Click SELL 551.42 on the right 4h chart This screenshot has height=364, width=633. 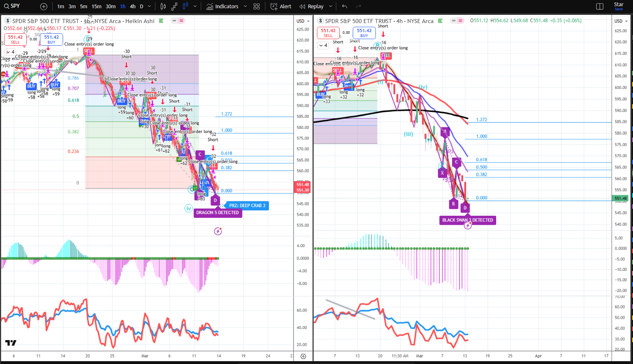328,33
